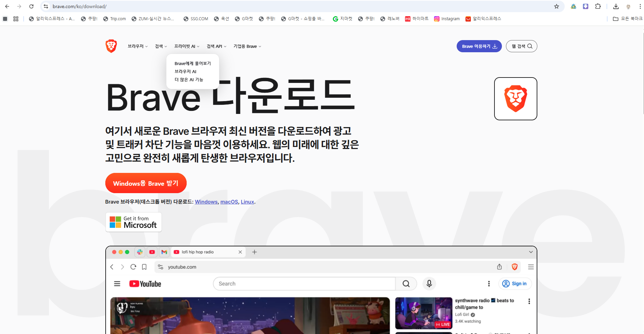
Task: Select 브라우저 AI from the dropdown
Action: [x=185, y=71]
